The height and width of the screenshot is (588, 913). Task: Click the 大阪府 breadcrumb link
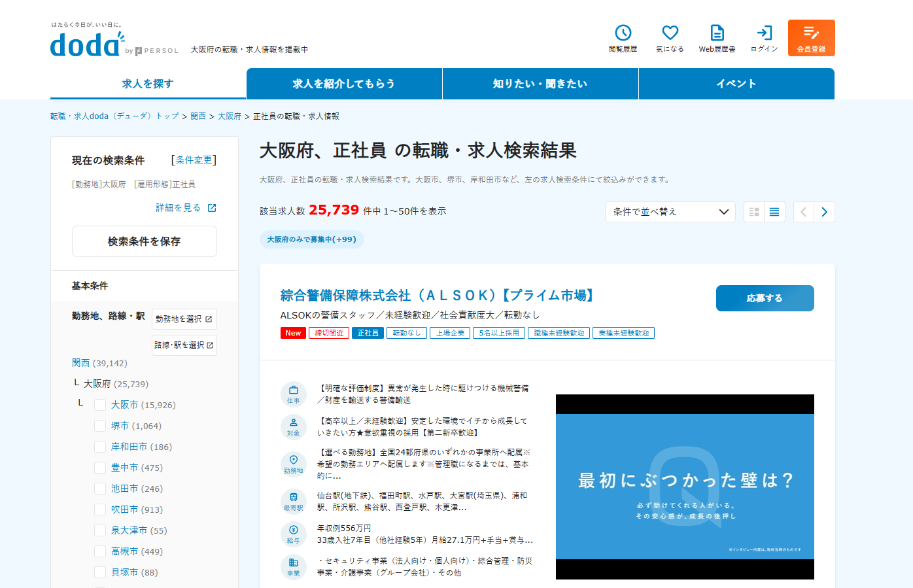(230, 116)
